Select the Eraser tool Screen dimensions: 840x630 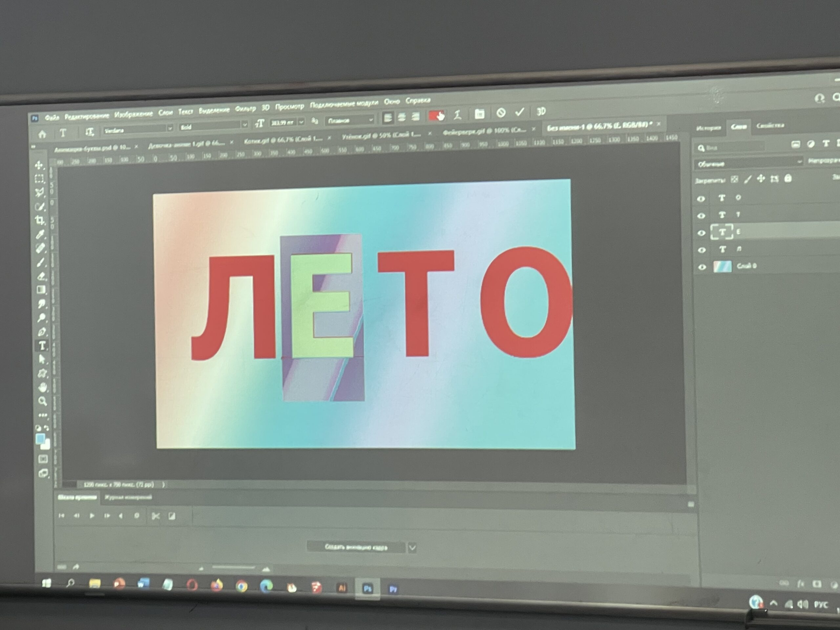pos(41,277)
